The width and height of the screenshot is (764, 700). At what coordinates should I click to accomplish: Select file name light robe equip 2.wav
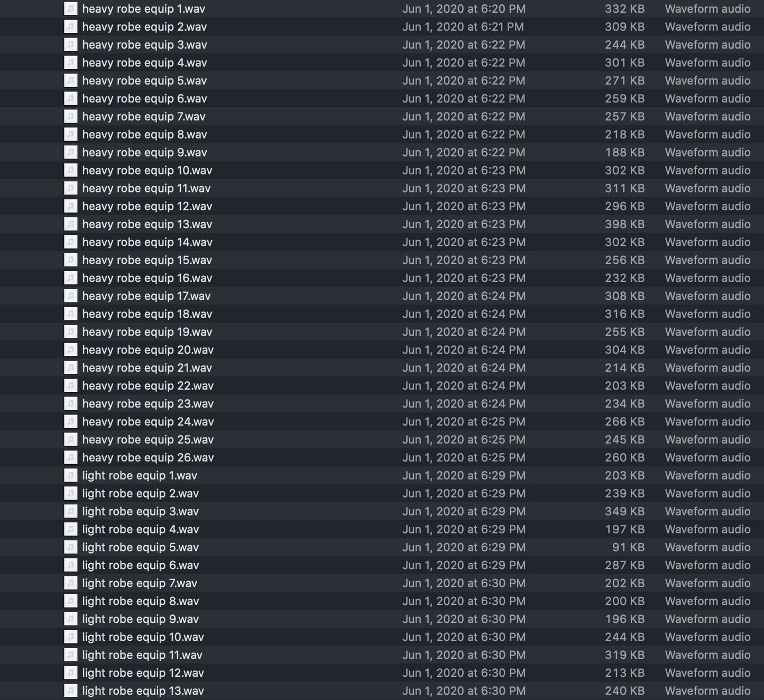tap(141, 494)
